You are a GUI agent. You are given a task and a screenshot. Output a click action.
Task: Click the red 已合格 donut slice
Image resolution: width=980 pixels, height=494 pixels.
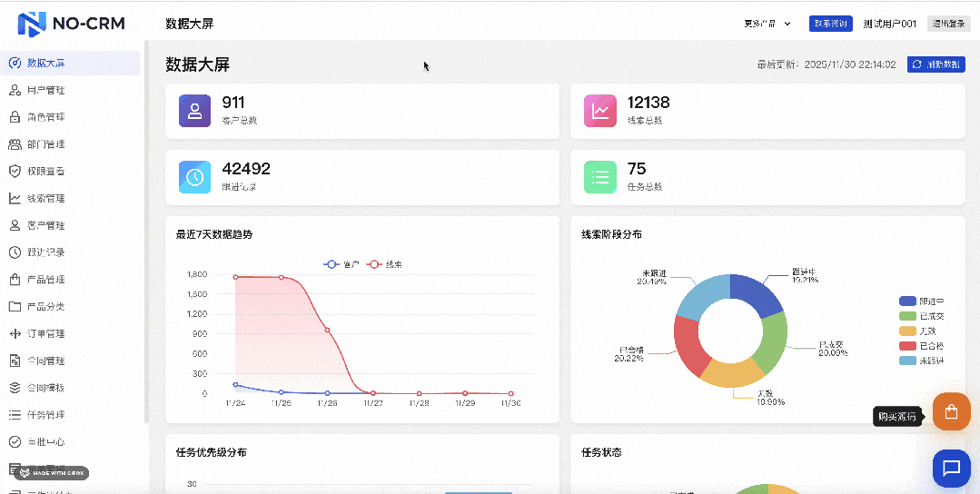coord(688,345)
